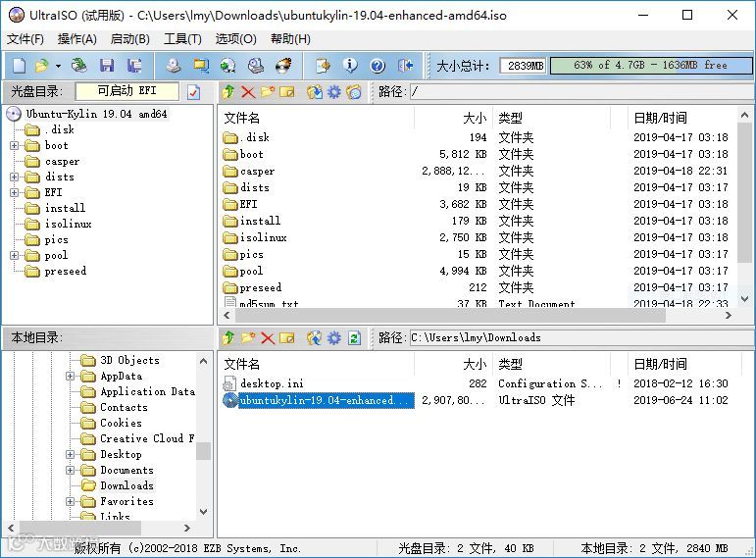Click the Exit door toolbar icon
Viewport: 756px width, 558px height.
(405, 66)
